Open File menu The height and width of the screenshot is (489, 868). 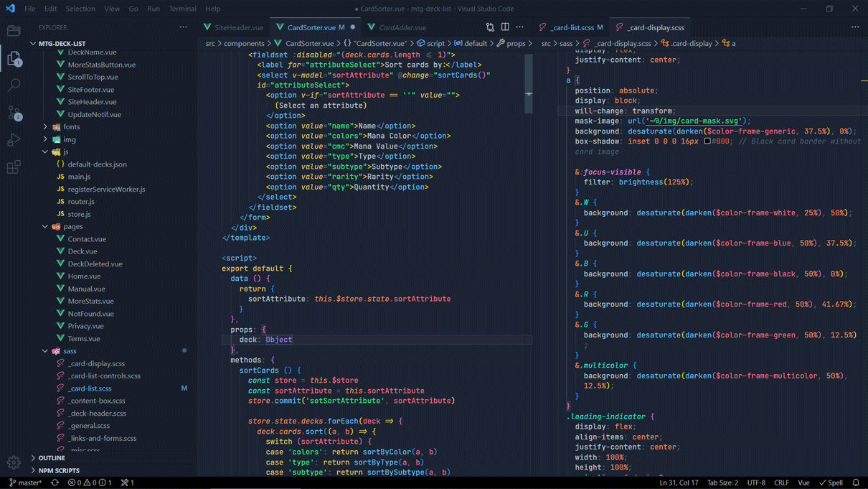tap(29, 9)
